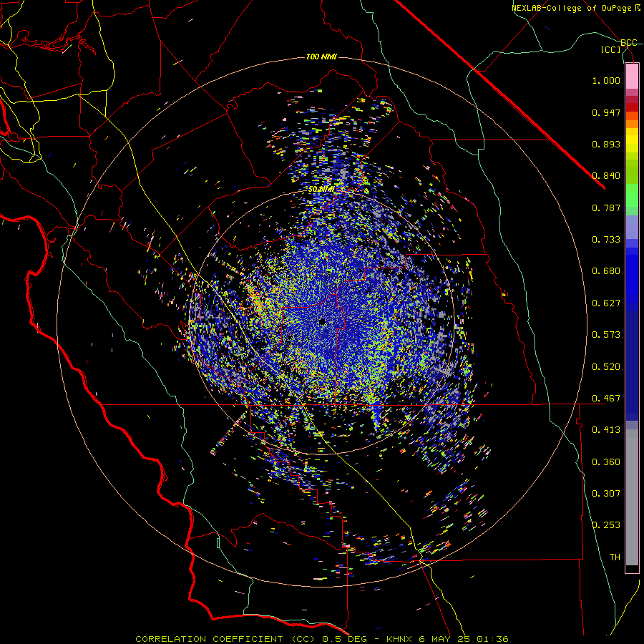Click the 0.893 scale value

[606, 144]
